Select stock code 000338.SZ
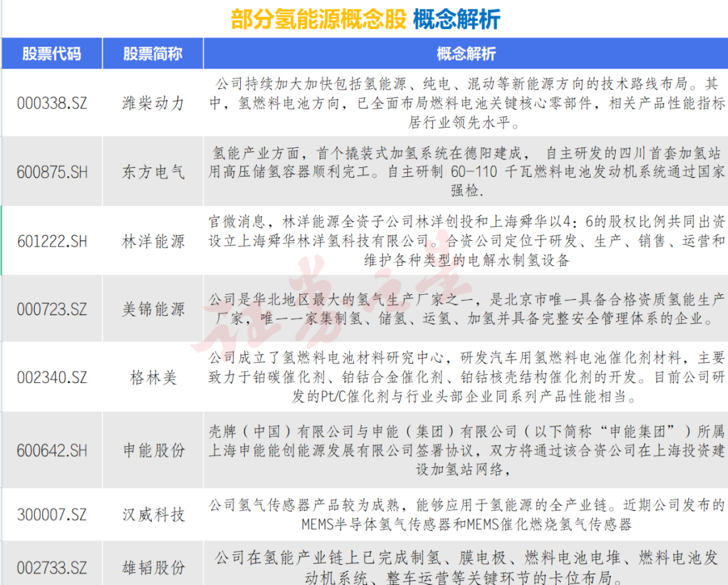This screenshot has width=728, height=585. (52, 103)
